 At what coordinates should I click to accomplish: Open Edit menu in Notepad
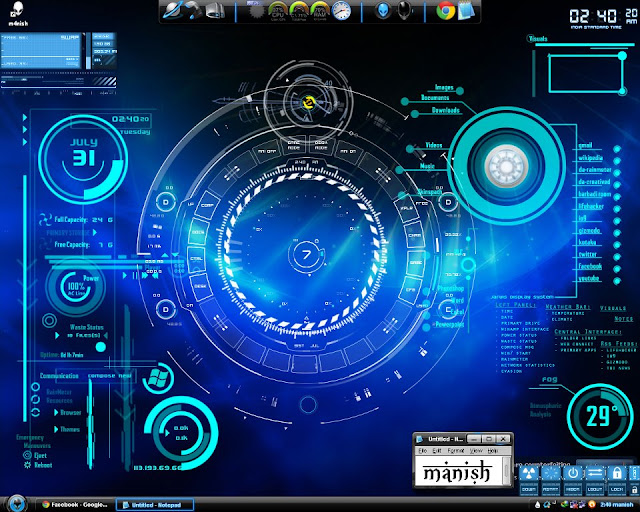click(437, 451)
